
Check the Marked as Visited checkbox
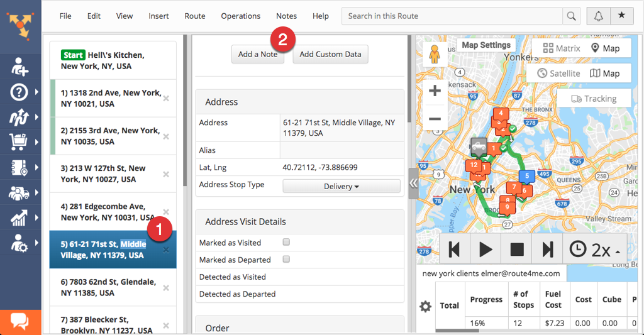pyautogui.click(x=286, y=242)
